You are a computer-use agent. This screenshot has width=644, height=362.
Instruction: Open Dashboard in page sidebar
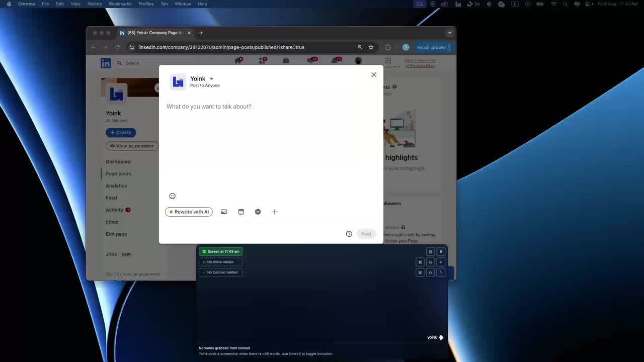118,161
